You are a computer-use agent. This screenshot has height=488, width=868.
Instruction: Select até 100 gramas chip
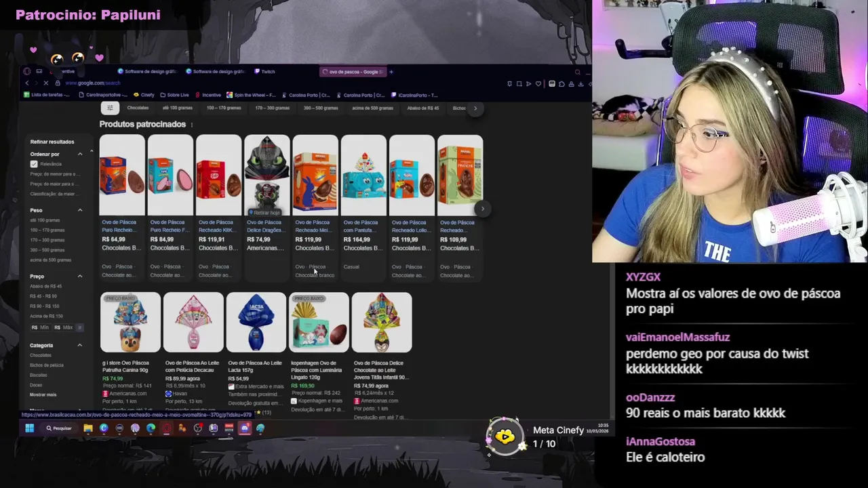[178, 108]
